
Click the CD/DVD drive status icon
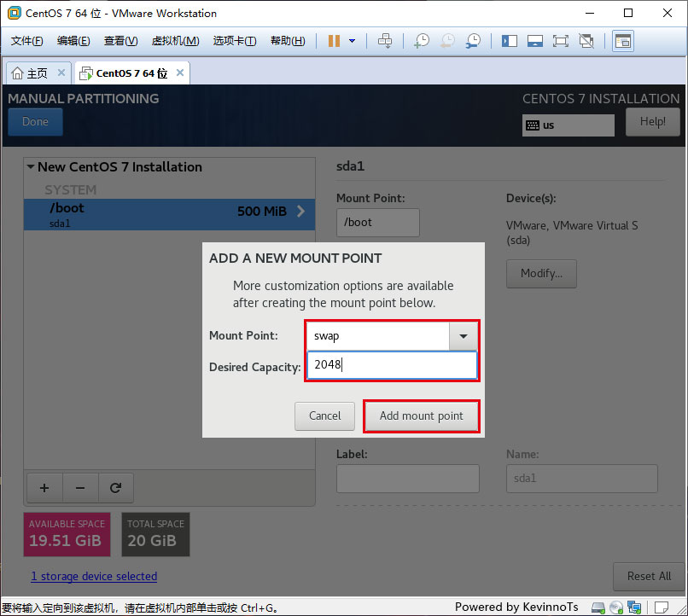616,607
